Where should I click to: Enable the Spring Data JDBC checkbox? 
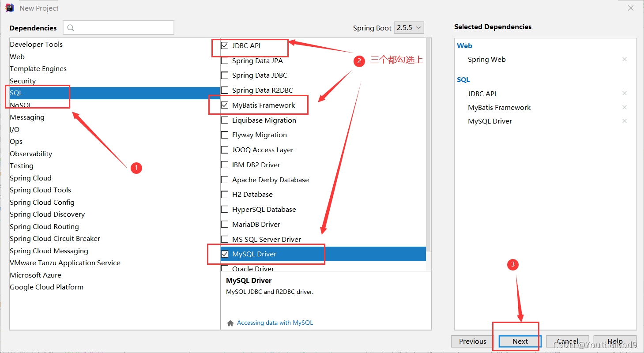tap(225, 75)
